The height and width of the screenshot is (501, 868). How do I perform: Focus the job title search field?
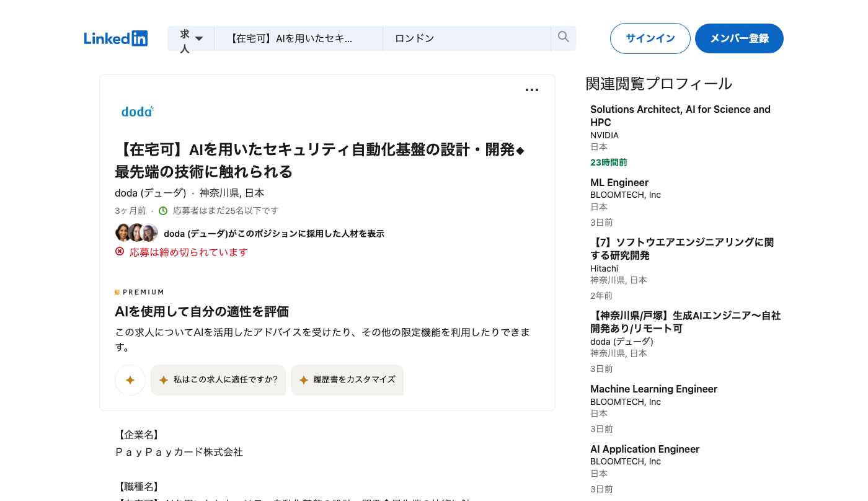(x=299, y=38)
